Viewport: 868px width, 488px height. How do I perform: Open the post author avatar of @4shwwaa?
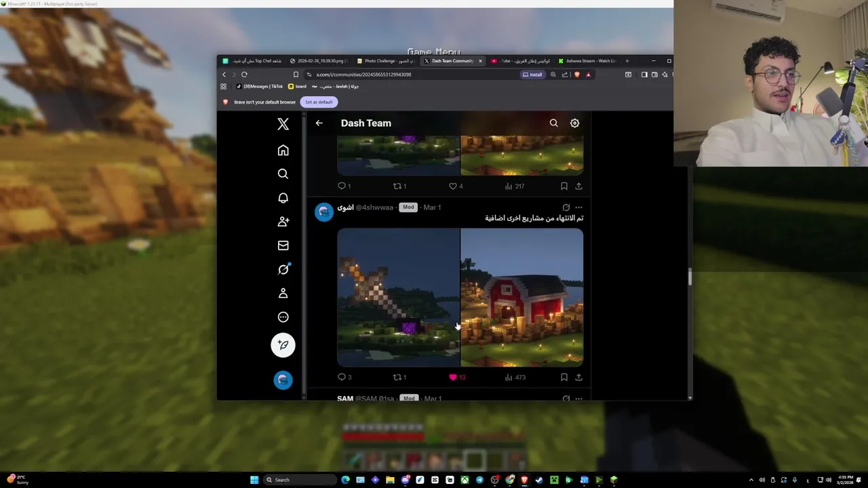pos(324,212)
